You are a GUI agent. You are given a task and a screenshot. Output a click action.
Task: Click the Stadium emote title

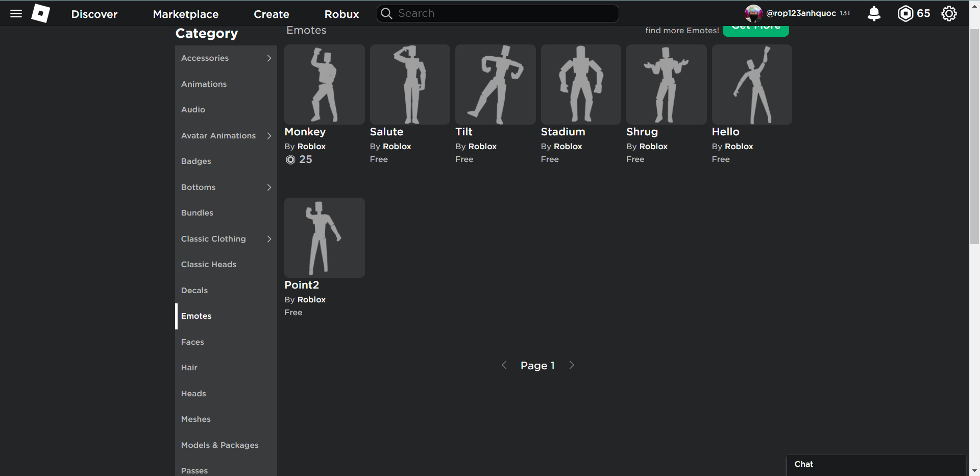coord(563,132)
